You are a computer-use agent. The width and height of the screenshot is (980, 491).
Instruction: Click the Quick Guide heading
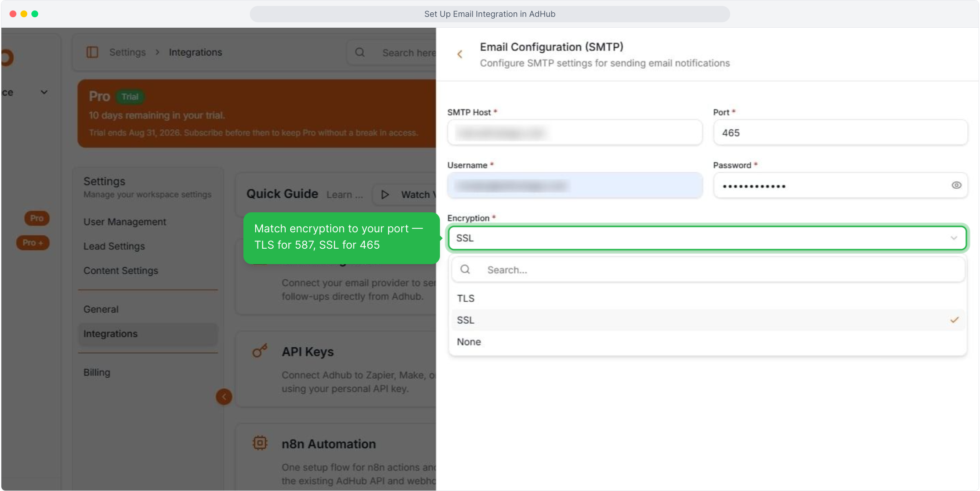[x=282, y=194]
